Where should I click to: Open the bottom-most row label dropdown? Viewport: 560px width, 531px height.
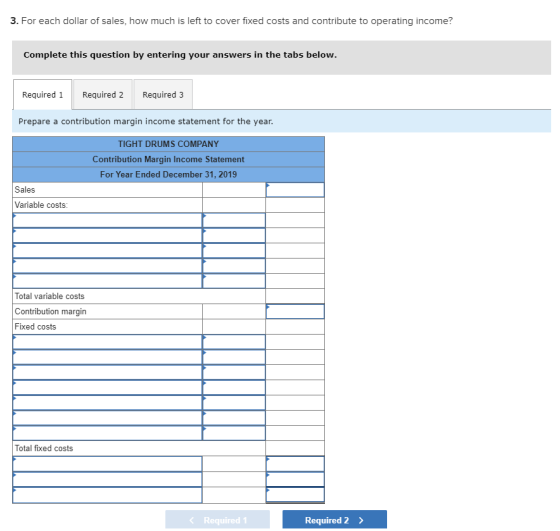(107, 495)
